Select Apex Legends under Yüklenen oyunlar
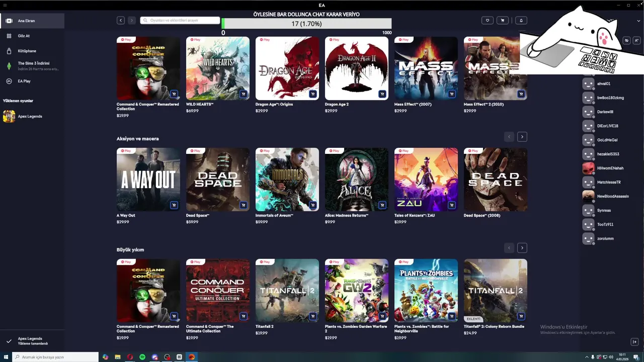644x362 pixels. tap(32, 116)
